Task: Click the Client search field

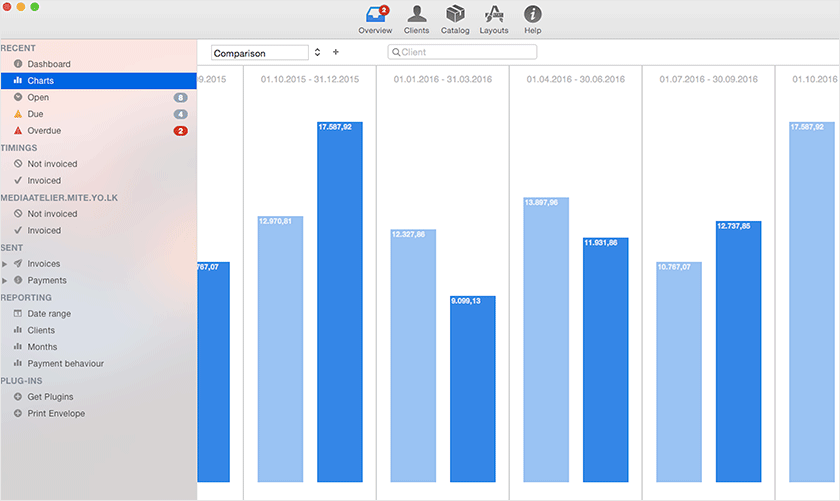Action: coord(462,52)
